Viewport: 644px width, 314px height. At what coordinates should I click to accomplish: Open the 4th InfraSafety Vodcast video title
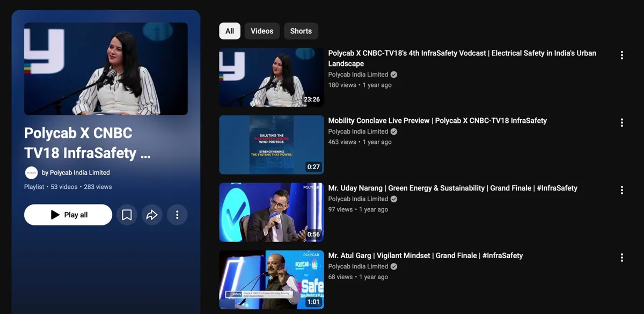click(x=462, y=59)
